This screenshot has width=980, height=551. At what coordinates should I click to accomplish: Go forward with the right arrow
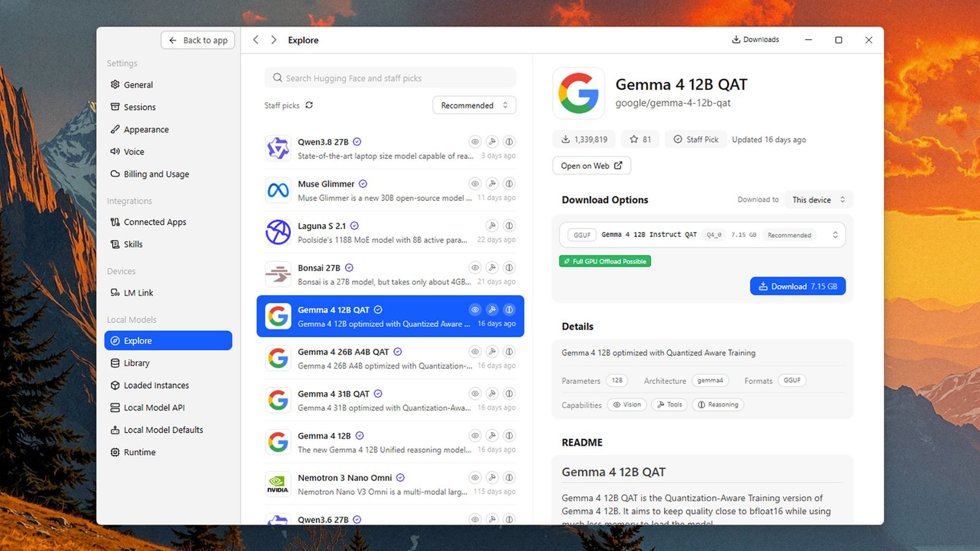(x=274, y=40)
